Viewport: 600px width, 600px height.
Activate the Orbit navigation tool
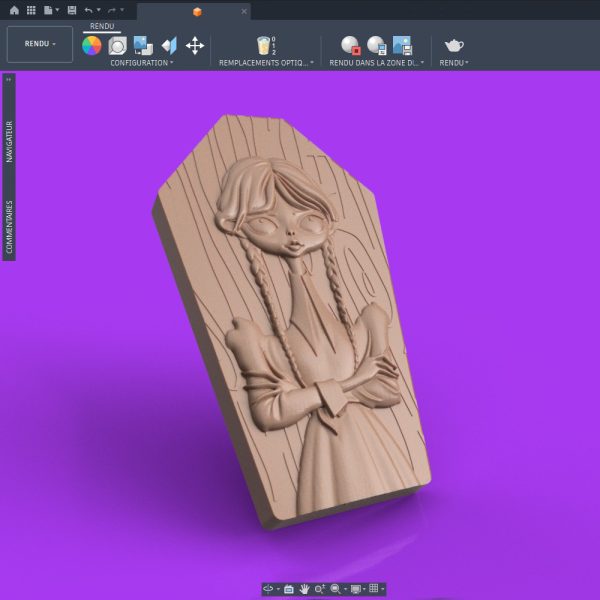(269, 589)
